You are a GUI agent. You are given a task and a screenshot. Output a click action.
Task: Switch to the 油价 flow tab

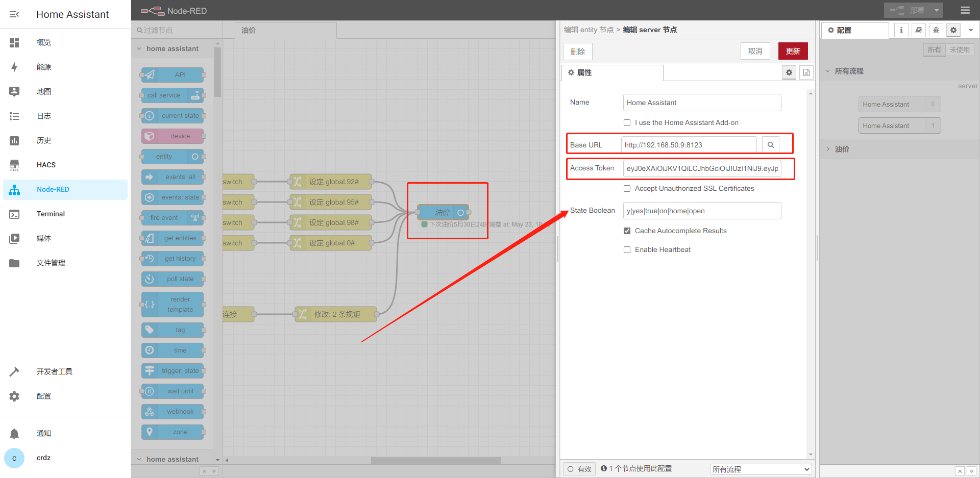click(x=249, y=30)
